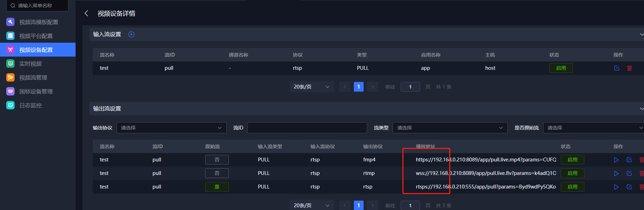644x210 pixels.
Task: Click search magnifier icon in menu search
Action: (13, 6)
